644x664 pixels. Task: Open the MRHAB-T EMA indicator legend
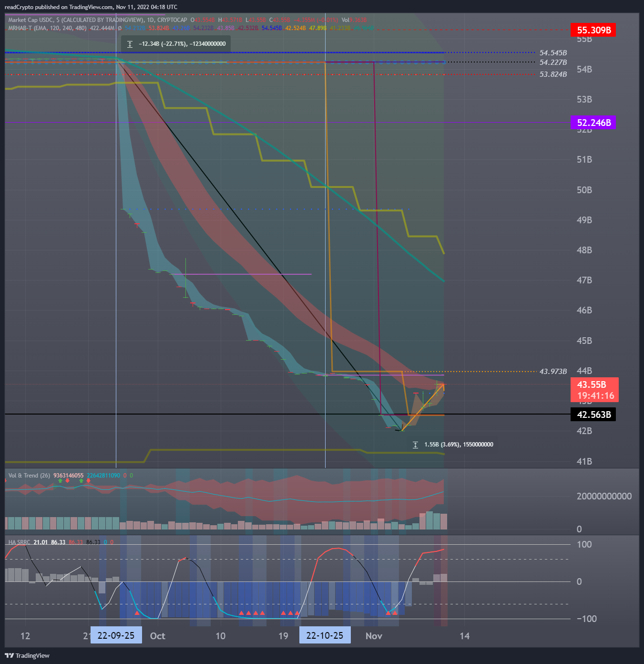(48, 28)
